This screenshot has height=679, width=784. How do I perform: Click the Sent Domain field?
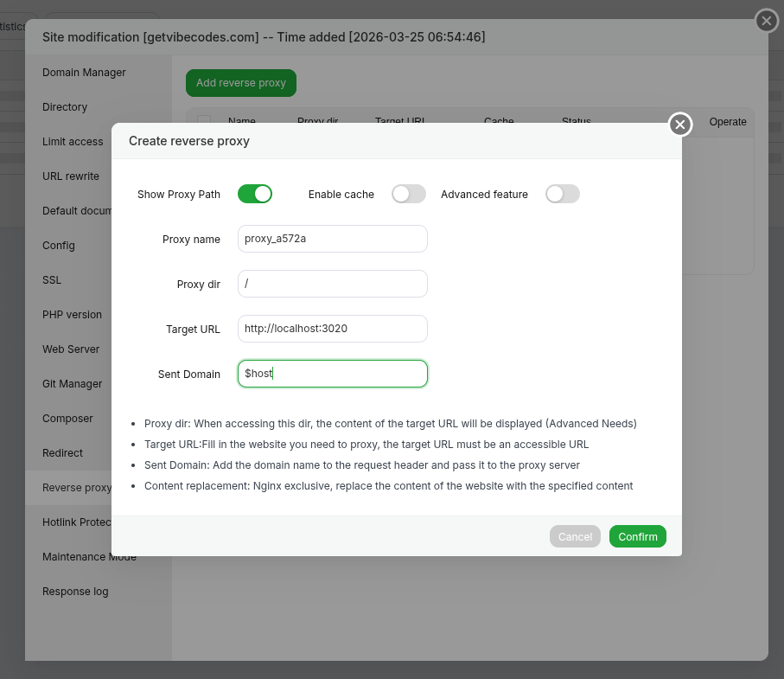point(333,374)
